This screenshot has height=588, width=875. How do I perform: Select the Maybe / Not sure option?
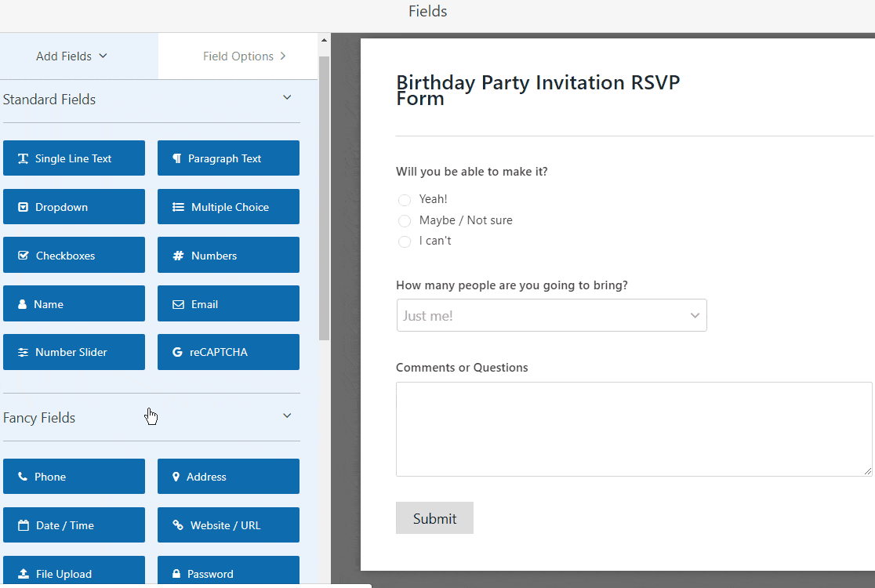click(x=405, y=221)
